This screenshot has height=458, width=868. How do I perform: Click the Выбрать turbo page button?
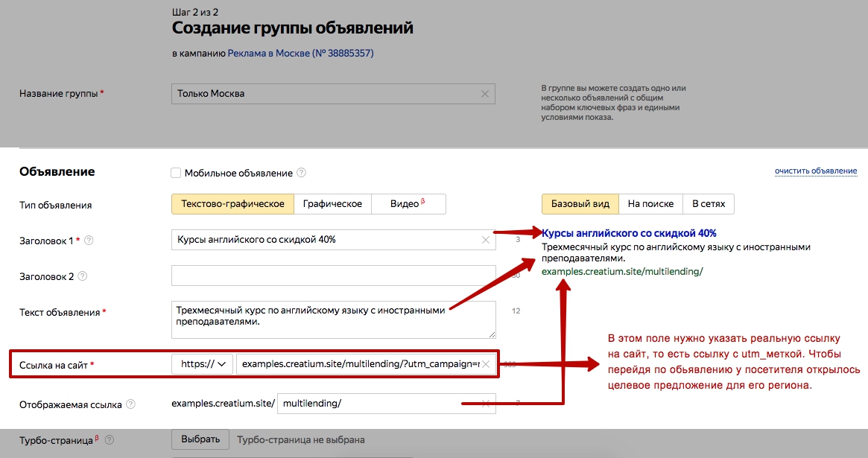(x=200, y=439)
